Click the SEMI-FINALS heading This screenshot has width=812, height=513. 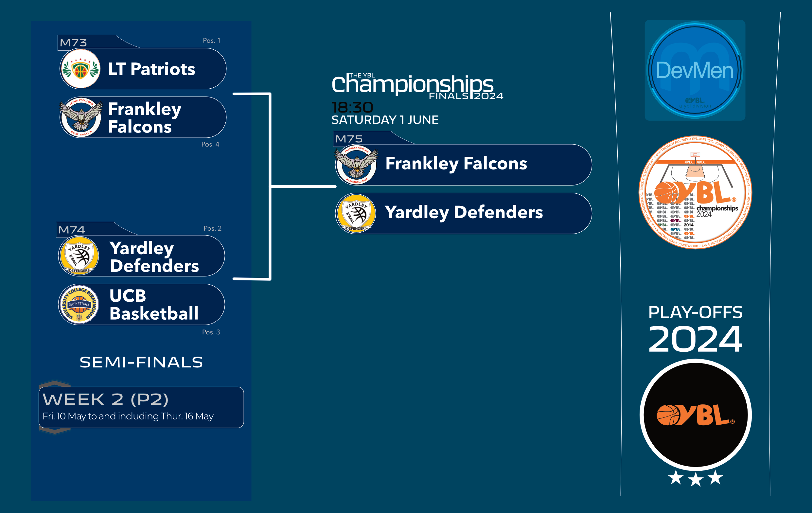coord(141,362)
